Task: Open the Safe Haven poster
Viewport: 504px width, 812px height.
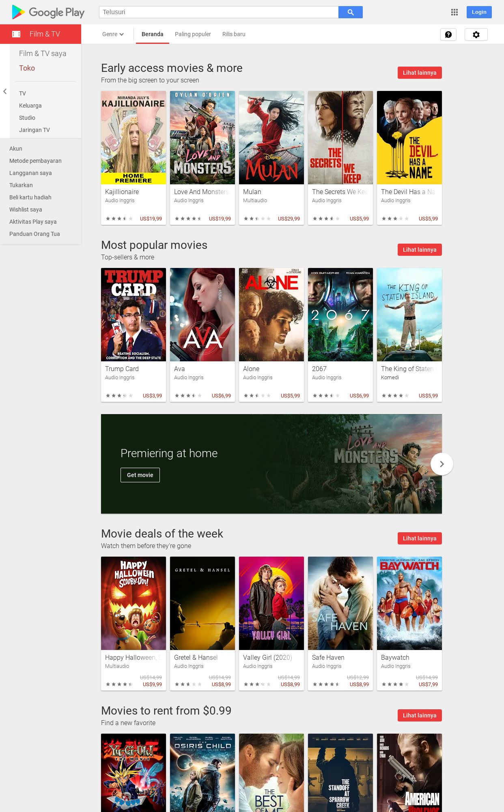Action: 340,603
